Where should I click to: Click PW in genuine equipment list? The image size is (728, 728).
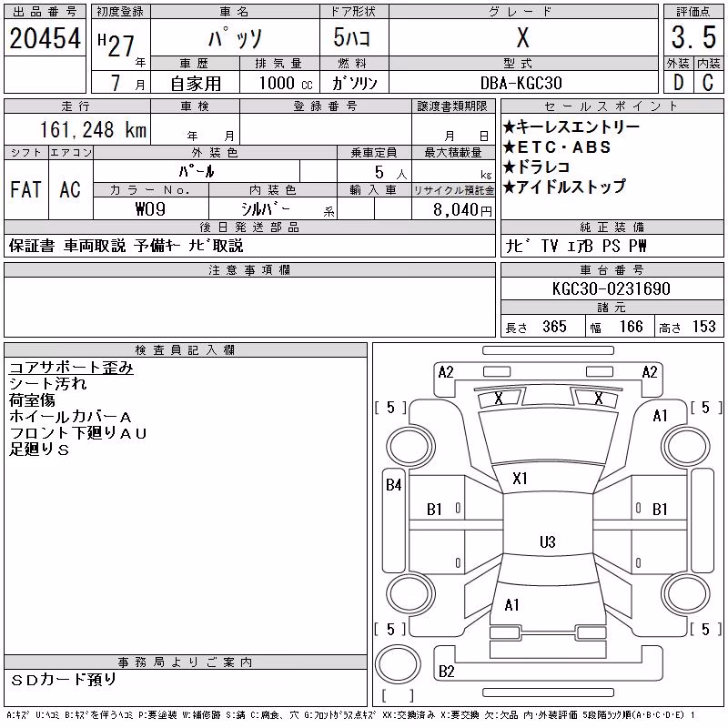pyautogui.click(x=638, y=246)
